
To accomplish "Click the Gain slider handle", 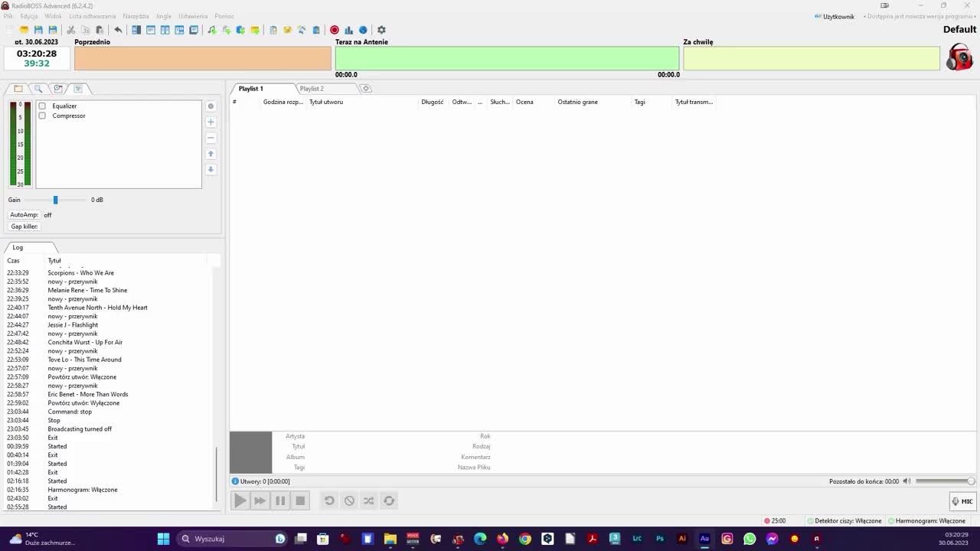I will coord(55,200).
